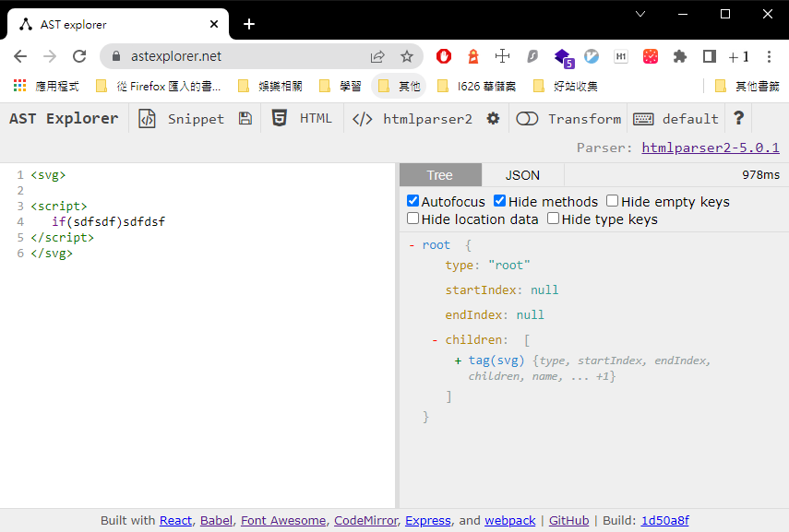Open a new browser tab
Viewport: 789px width, 532px height.
(248, 24)
